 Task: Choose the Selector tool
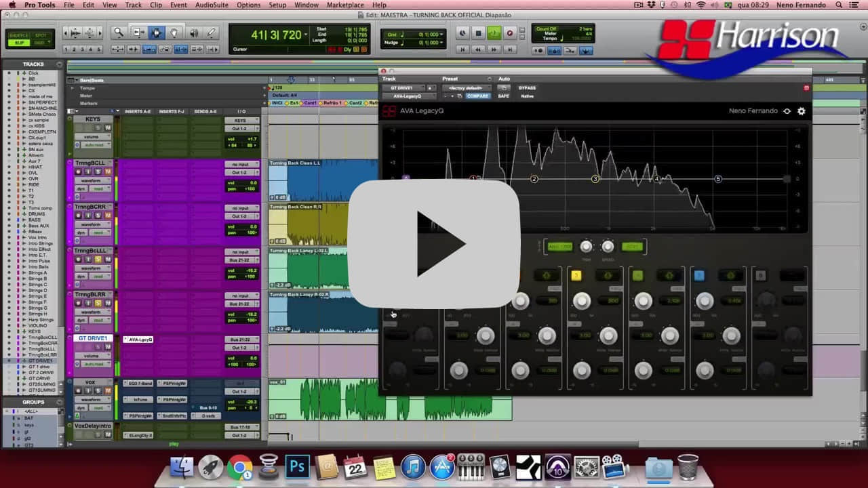(x=157, y=33)
